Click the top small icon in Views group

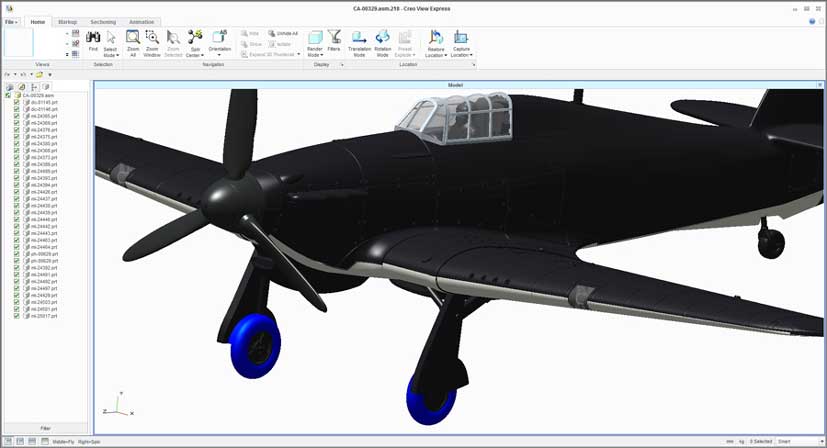click(75, 33)
